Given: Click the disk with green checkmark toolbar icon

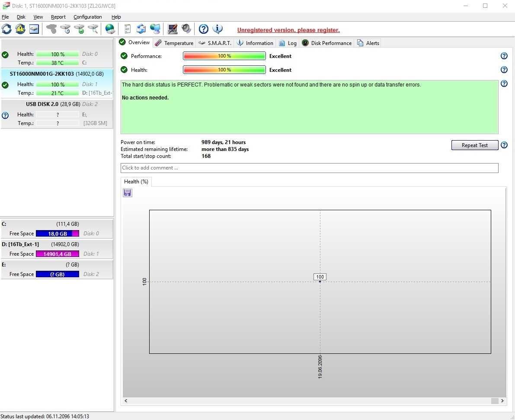Looking at the screenshot, I should click(x=79, y=29).
